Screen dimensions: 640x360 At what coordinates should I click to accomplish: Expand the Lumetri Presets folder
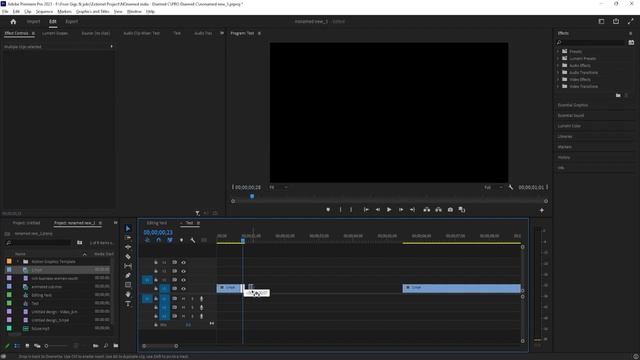pos(558,58)
